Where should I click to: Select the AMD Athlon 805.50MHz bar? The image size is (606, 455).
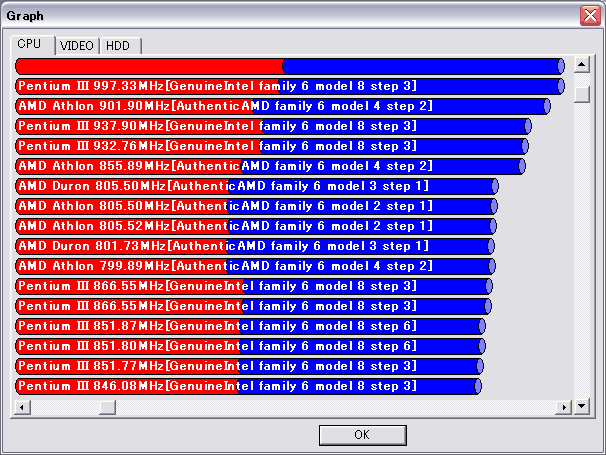[257, 206]
